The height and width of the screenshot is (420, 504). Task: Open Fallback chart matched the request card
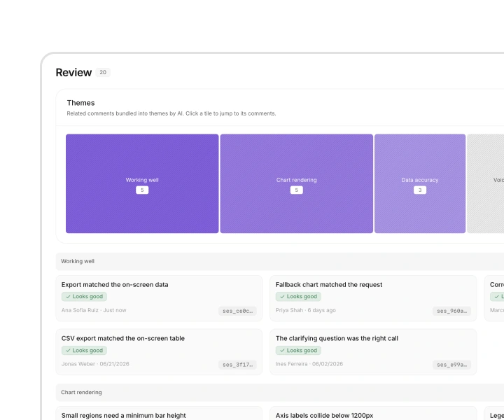click(373, 298)
